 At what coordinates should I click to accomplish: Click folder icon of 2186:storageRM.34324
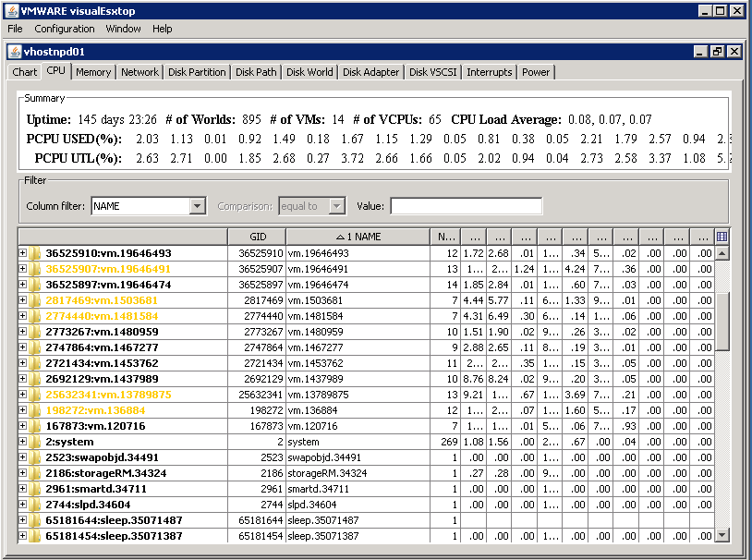point(34,473)
